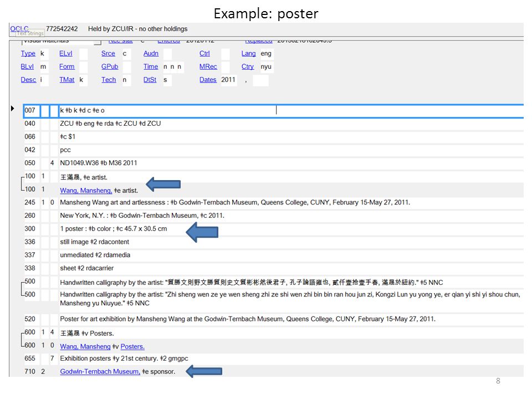This screenshot has height=399, width=532.
Task: Click Held by ZCU/IR holdings text
Action: (x=138, y=29)
